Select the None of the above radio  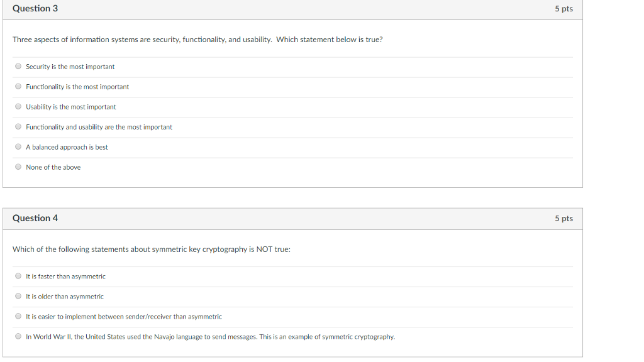point(18,167)
